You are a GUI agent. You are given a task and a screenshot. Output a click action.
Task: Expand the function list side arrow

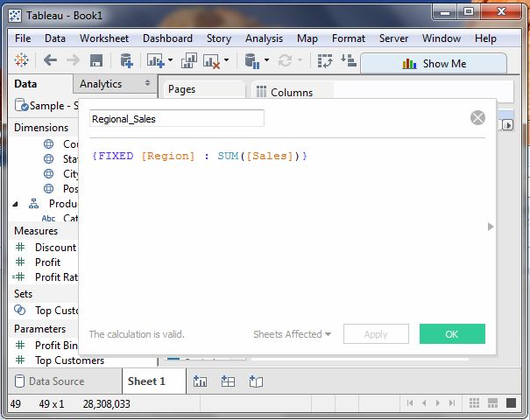coord(491,227)
